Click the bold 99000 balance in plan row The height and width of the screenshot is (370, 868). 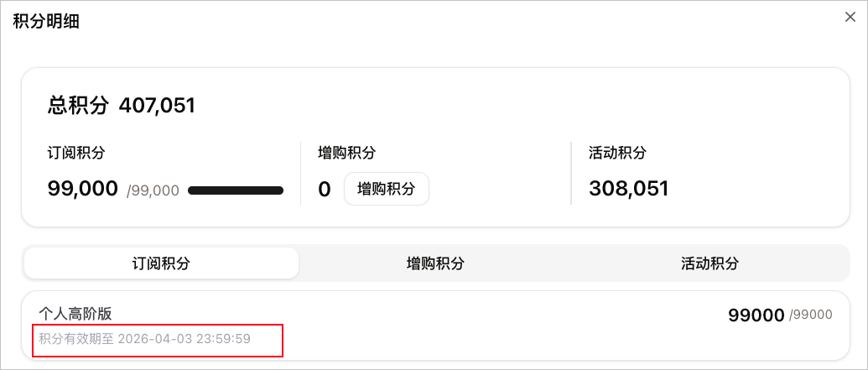point(756,315)
